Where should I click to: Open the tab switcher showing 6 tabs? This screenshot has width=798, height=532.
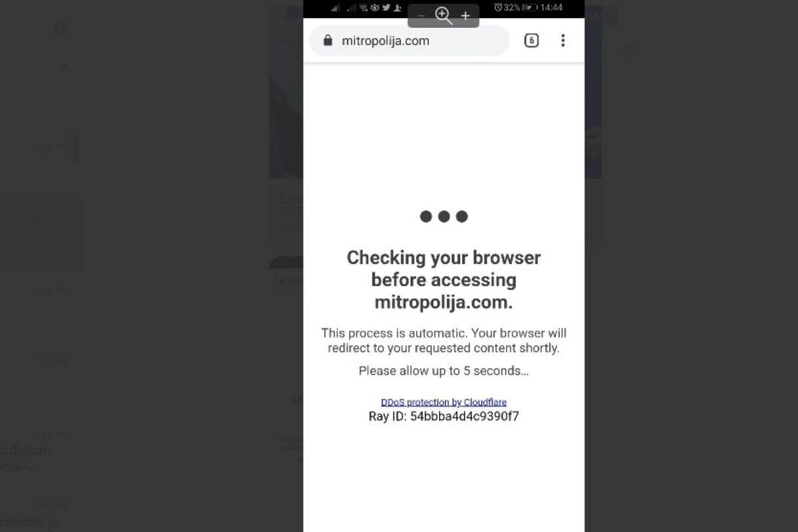pos(531,41)
